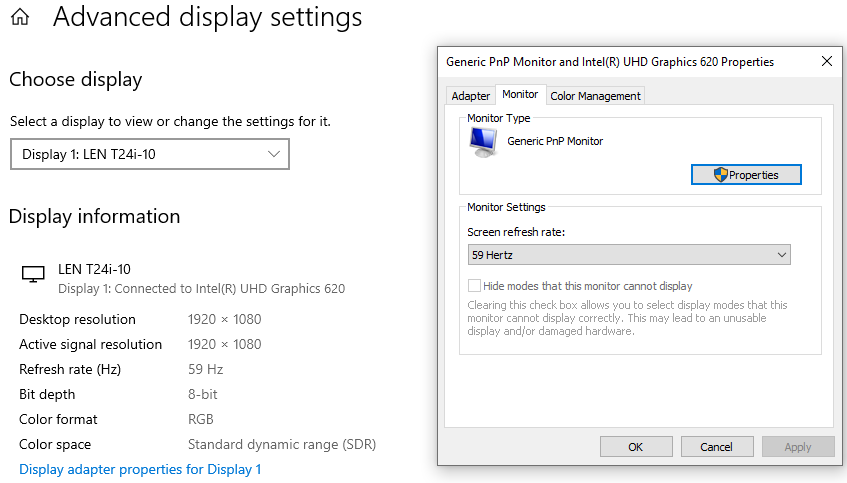Click the Desktop resolution 1920 × 1080 value
847x483 pixels.
[225, 319]
